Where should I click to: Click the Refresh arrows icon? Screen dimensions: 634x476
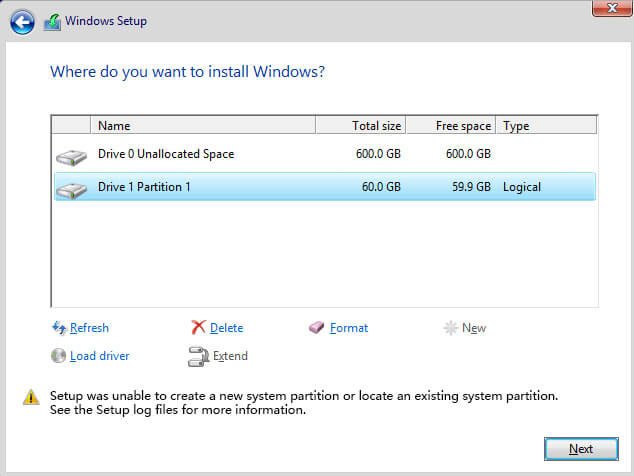click(x=58, y=328)
